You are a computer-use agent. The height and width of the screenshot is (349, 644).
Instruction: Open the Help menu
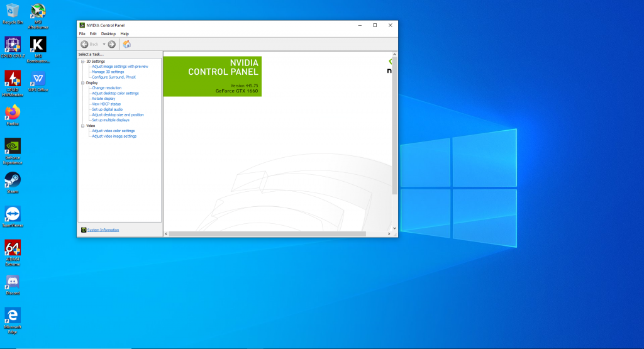(125, 34)
